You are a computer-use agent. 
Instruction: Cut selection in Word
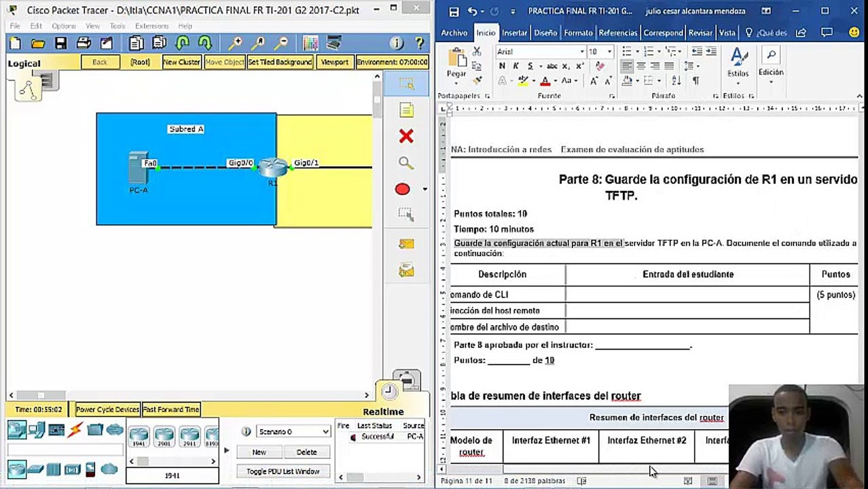tap(477, 52)
